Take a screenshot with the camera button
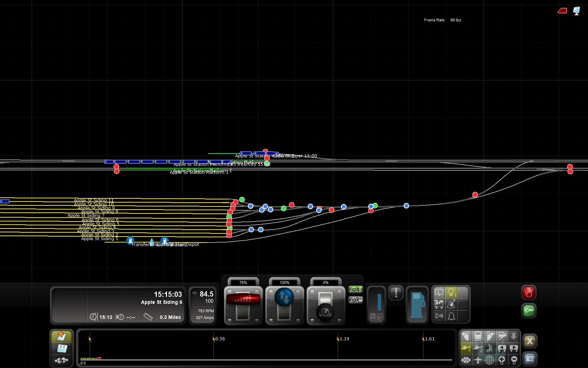The width and height of the screenshot is (588, 368). point(530,359)
